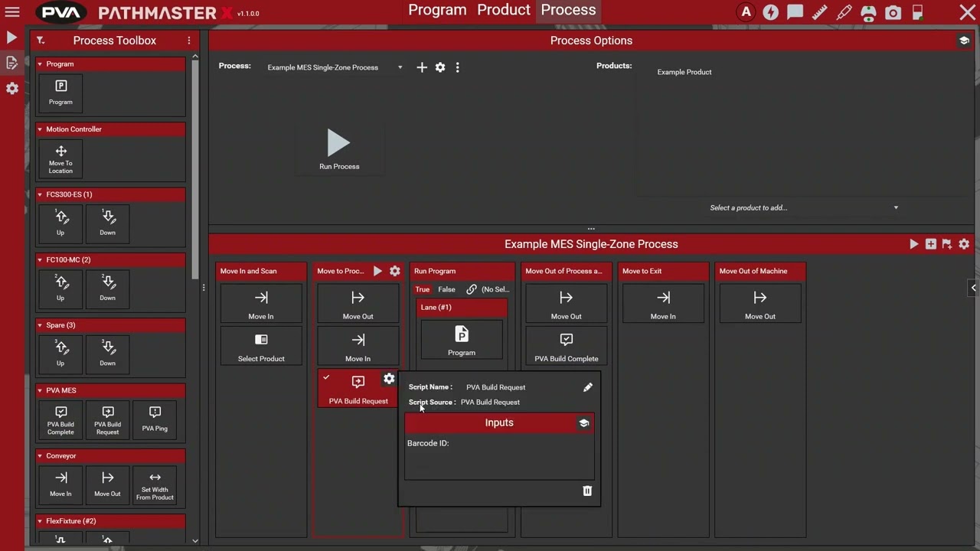Select the False branch toggle

tap(446, 289)
